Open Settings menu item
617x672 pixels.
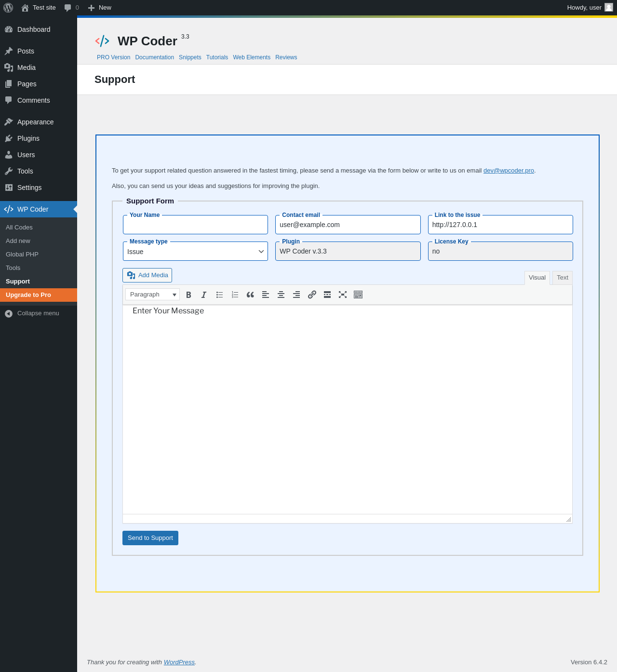(x=39, y=188)
